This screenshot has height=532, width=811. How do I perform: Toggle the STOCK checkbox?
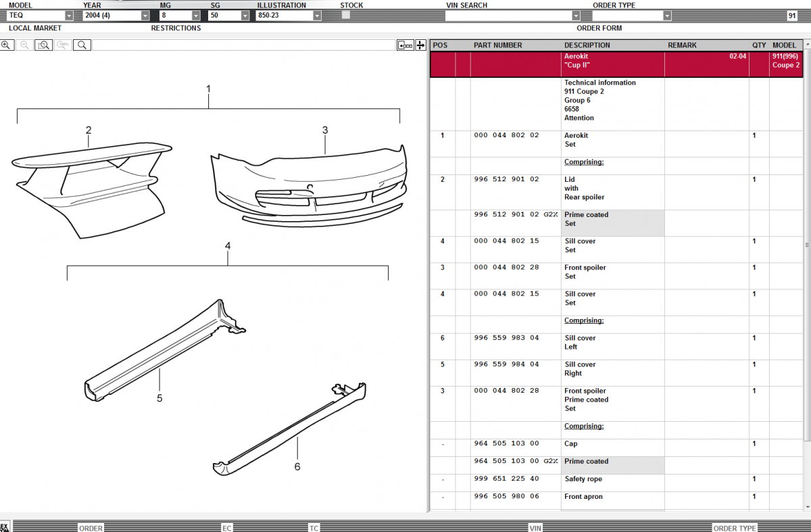coord(345,16)
